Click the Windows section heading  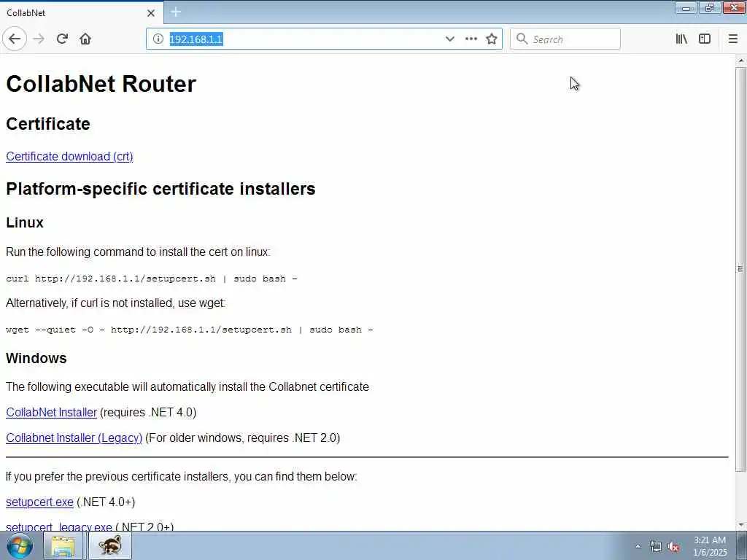tap(36, 358)
